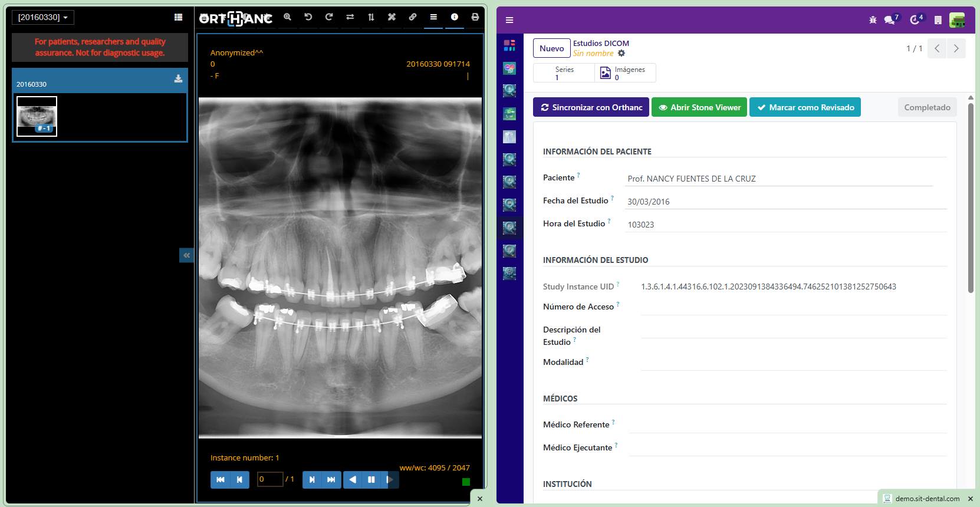Toggle the overlay lines menu icon
The height and width of the screenshot is (507, 980).
[x=433, y=17]
